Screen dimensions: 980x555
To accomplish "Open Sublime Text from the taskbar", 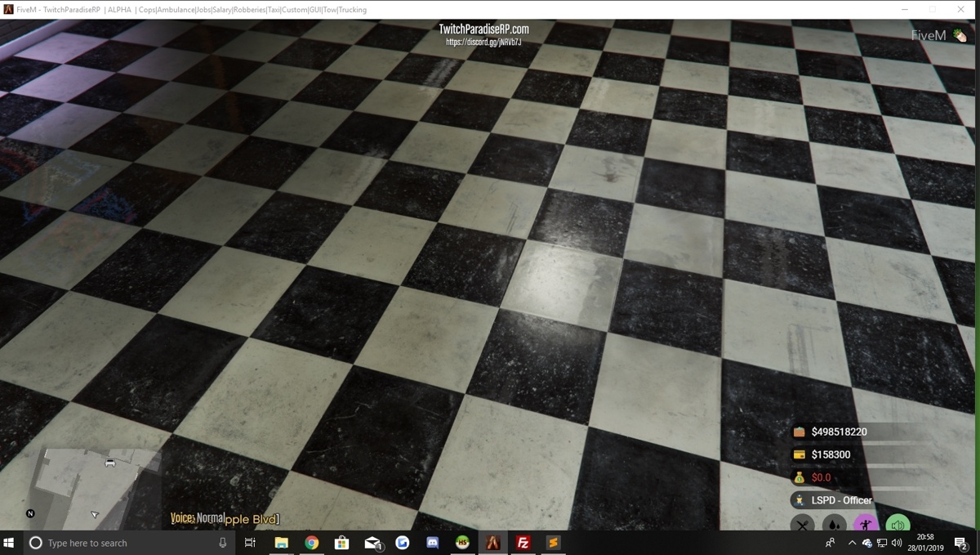I will [x=554, y=543].
